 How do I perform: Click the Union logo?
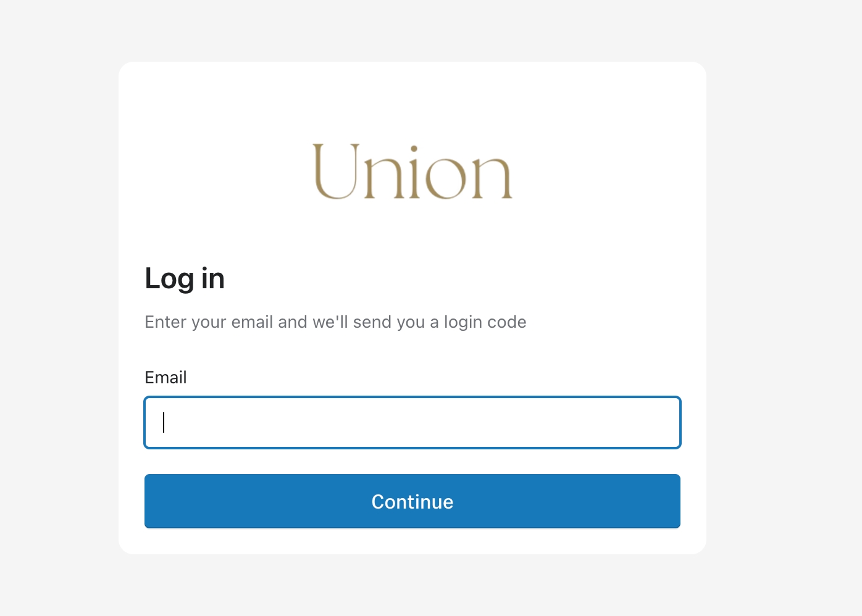tap(412, 172)
